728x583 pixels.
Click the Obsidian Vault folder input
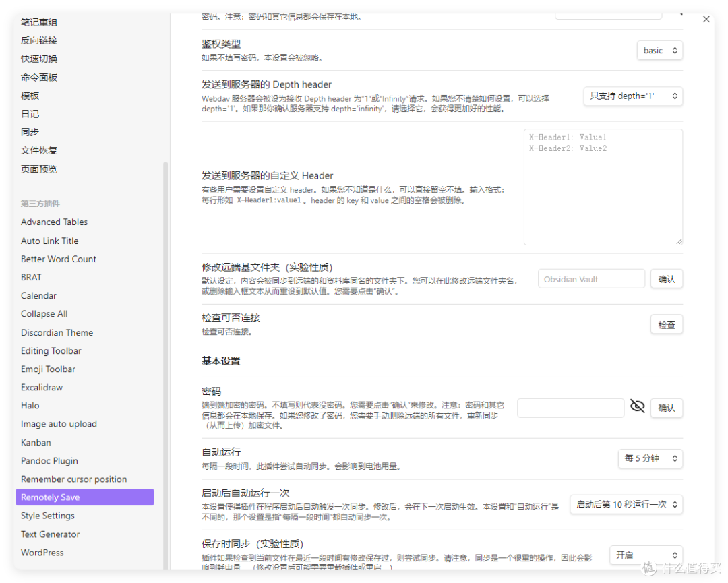(x=592, y=279)
